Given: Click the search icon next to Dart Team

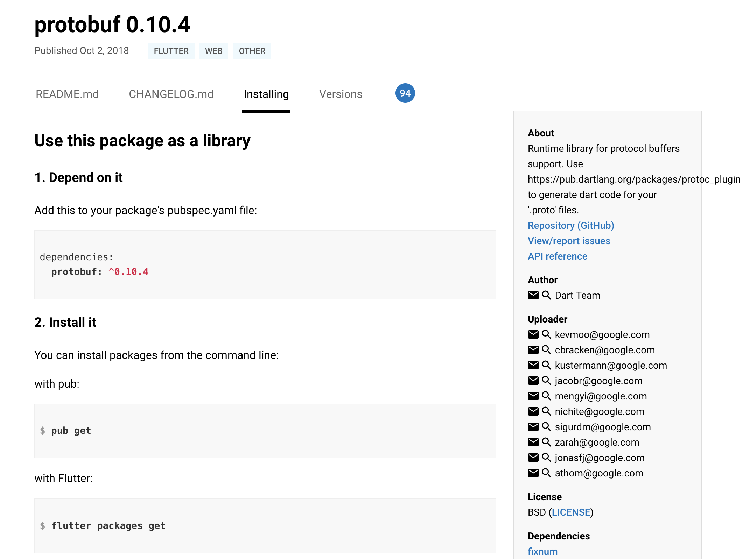Looking at the screenshot, I should click(546, 295).
